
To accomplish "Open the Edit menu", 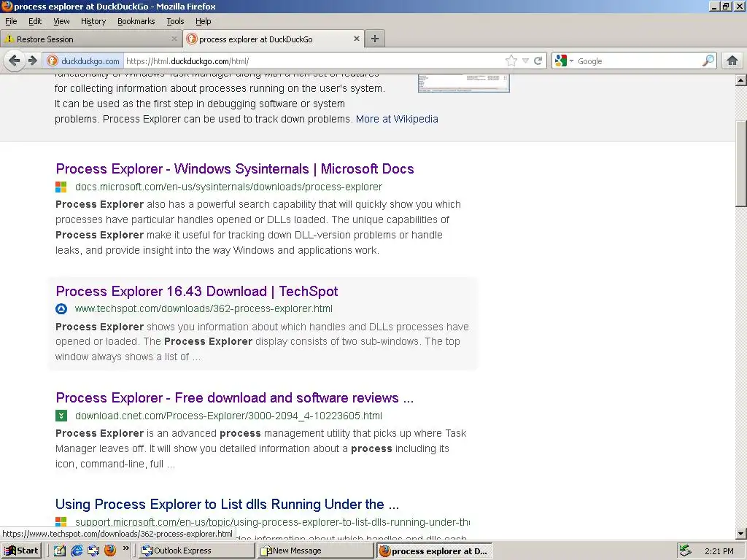I will pos(35,21).
